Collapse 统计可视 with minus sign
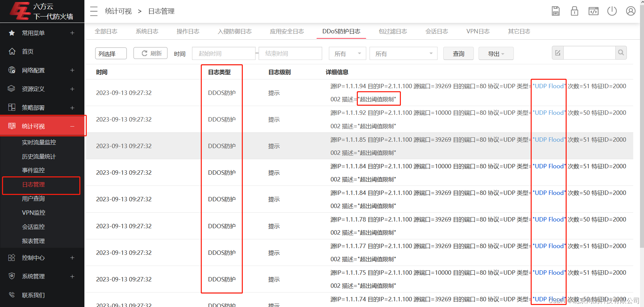Viewport: 644px width, 307px height. (72, 126)
